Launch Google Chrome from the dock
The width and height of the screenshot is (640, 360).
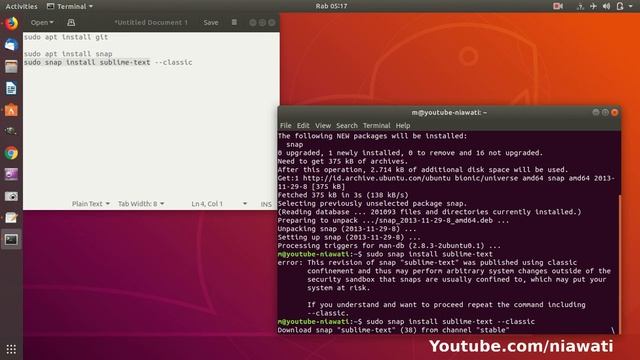click(x=11, y=153)
